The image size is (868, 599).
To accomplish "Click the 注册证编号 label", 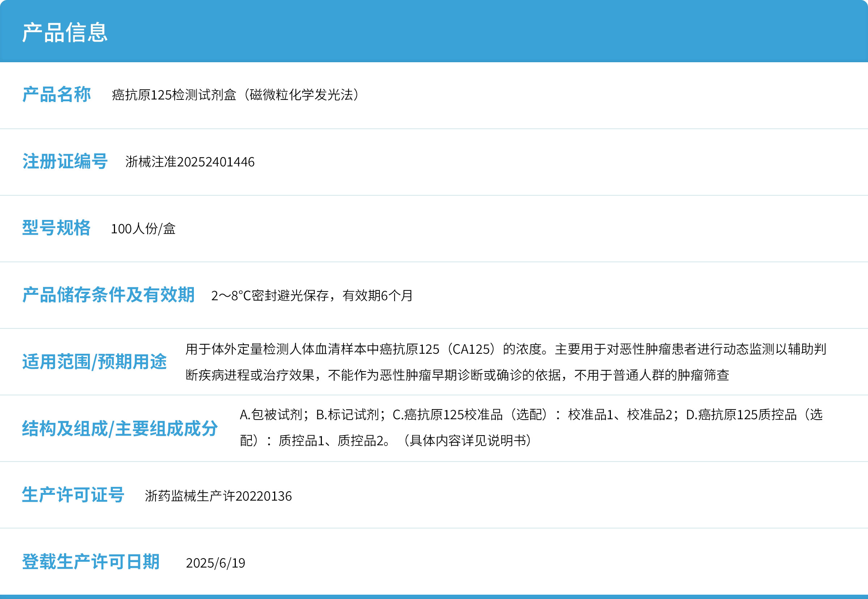I will point(65,161).
